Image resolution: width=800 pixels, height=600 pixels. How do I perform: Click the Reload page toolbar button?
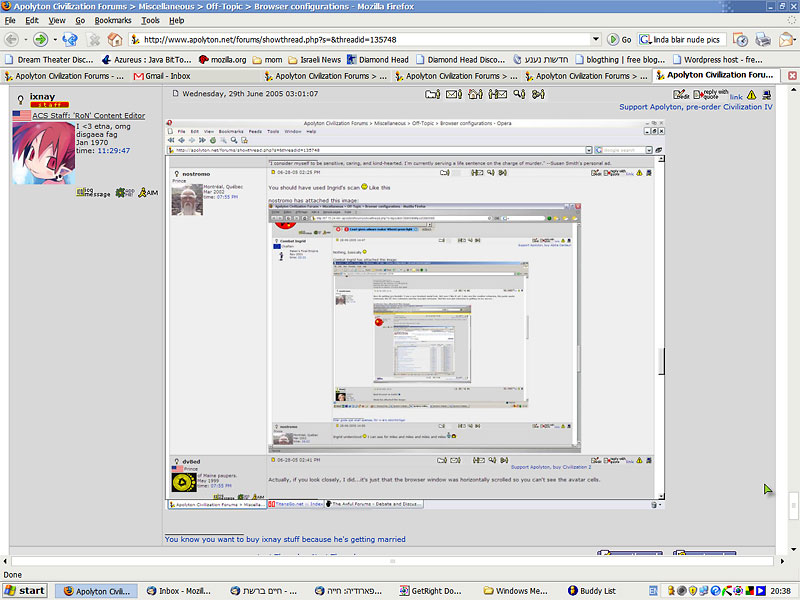tap(69, 40)
